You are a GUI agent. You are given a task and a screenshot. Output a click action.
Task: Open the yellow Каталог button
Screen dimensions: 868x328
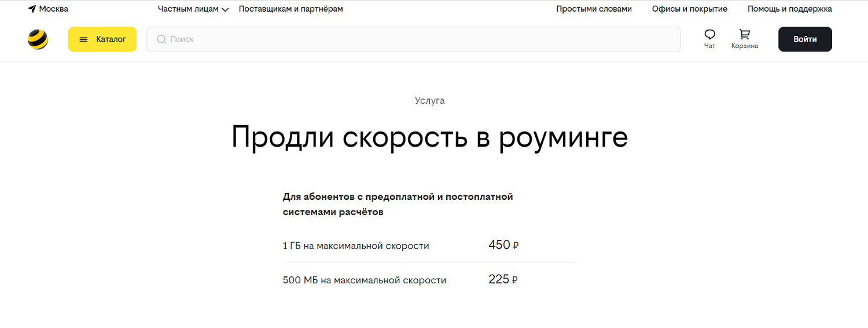click(102, 39)
